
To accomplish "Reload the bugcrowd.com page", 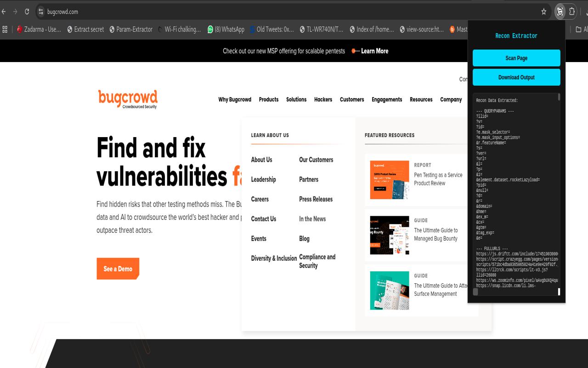I will [27, 11].
